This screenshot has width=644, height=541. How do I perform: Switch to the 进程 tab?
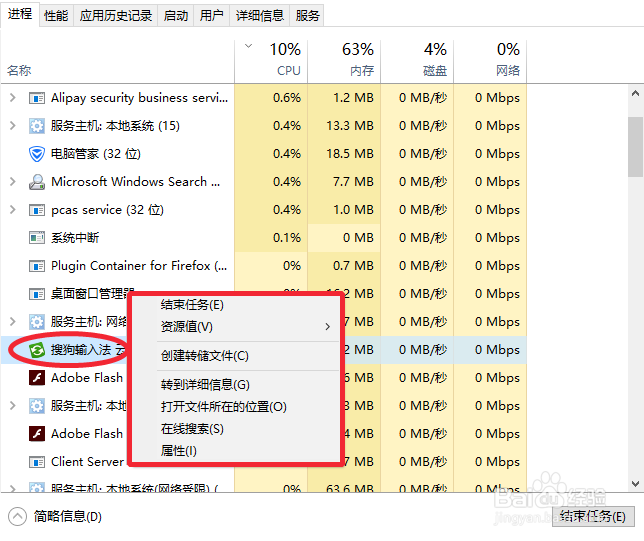20,14
